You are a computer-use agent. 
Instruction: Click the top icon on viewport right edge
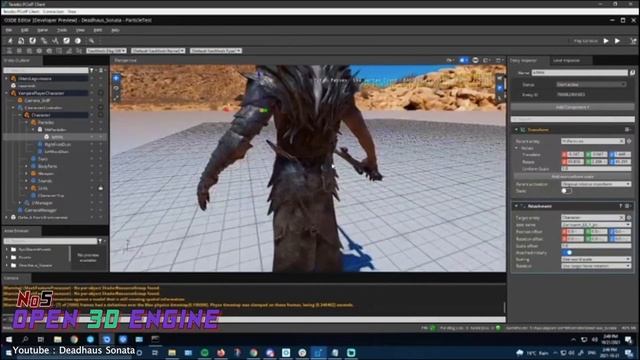(x=500, y=78)
